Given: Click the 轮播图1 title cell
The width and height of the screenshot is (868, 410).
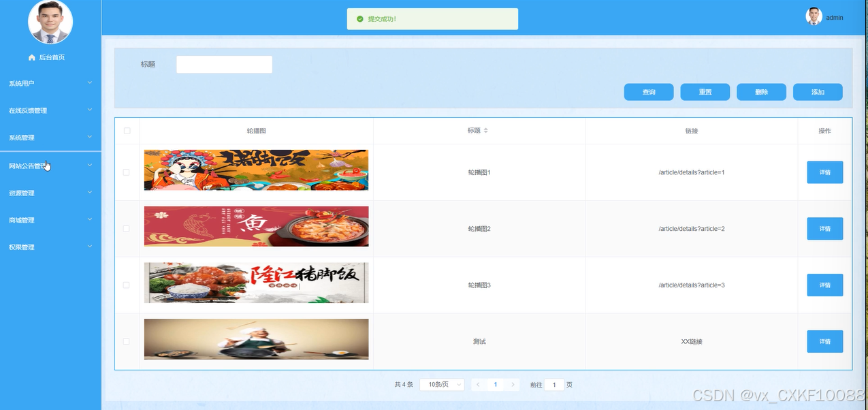Looking at the screenshot, I should pos(479,172).
